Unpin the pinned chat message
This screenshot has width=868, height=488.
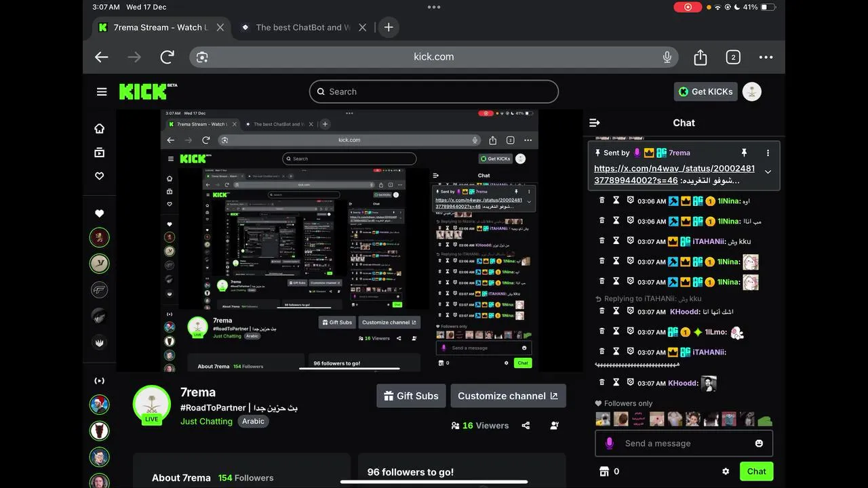[x=744, y=152]
